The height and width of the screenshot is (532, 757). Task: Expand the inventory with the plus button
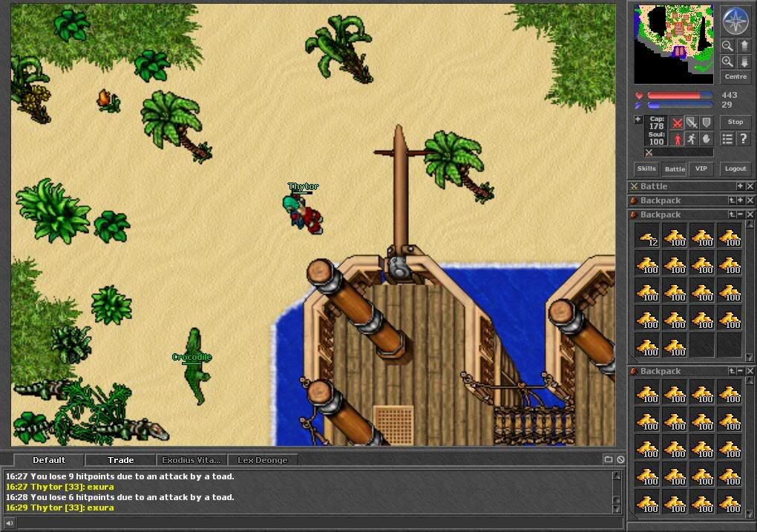pos(638,119)
